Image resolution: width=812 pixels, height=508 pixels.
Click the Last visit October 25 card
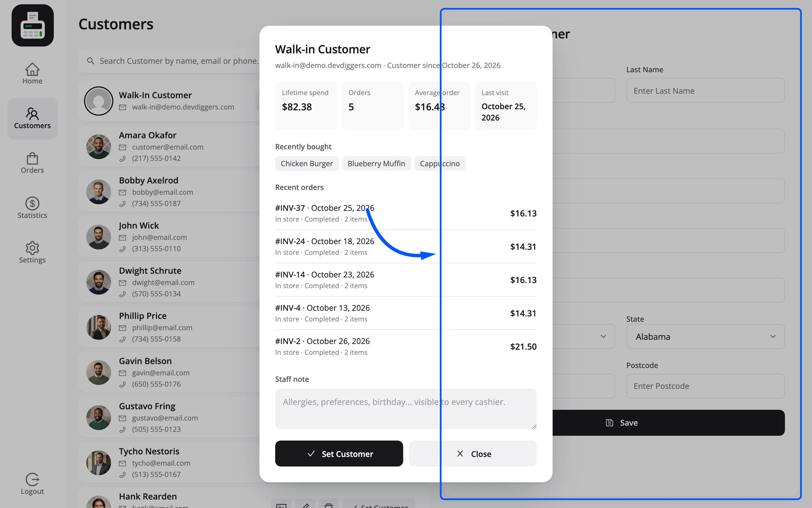[506, 106]
